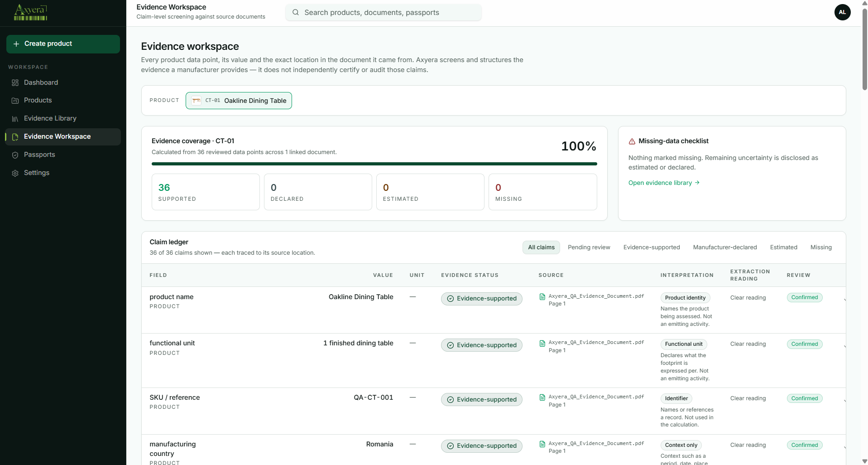Click the check icon in SKU row's Evidence-supported badge
The image size is (868, 465).
(451, 400)
